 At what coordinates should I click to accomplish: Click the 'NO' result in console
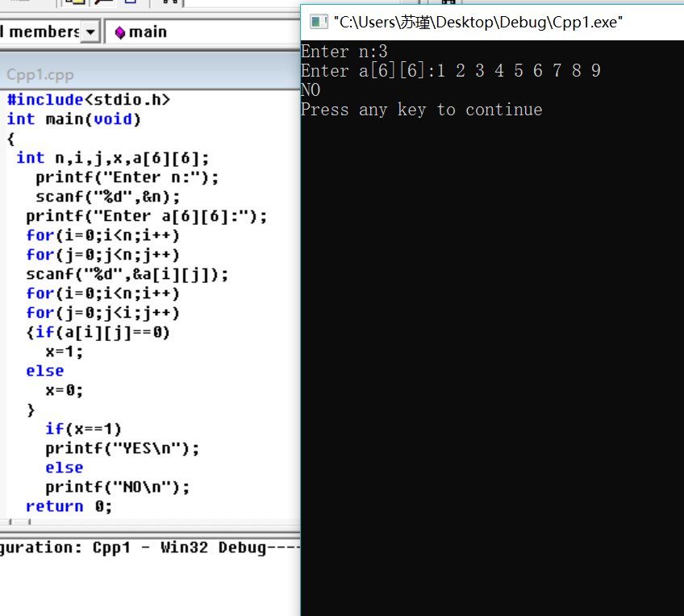(311, 90)
